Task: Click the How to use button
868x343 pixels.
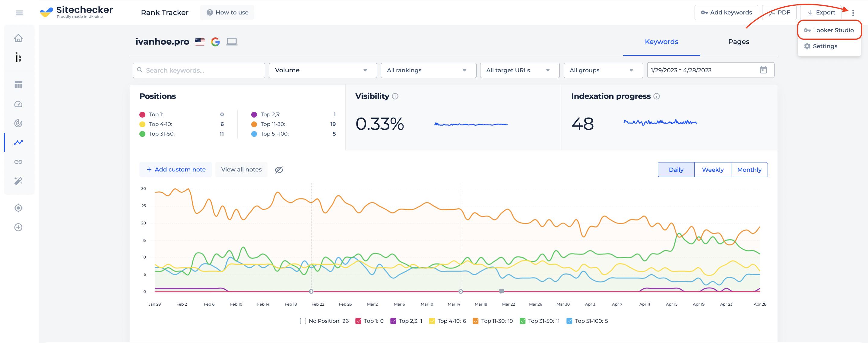Action: pos(227,12)
